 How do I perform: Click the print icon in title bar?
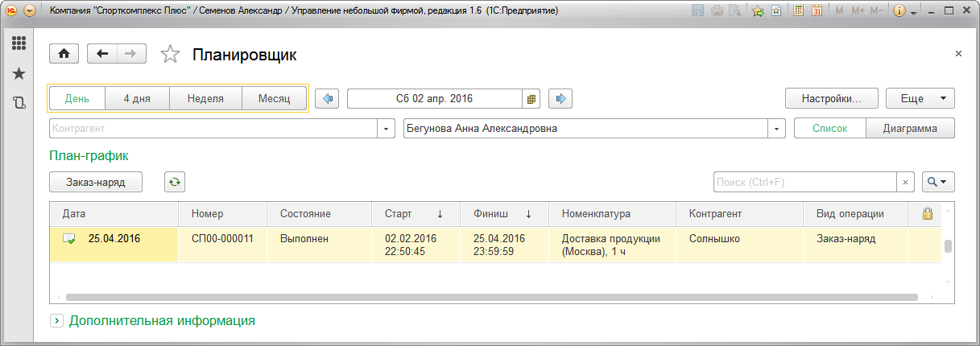tap(716, 11)
